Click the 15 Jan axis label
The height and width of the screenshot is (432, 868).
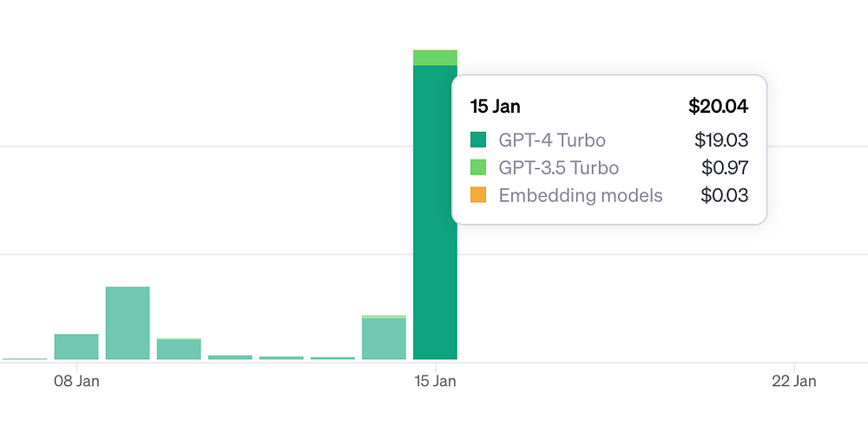[x=435, y=381]
